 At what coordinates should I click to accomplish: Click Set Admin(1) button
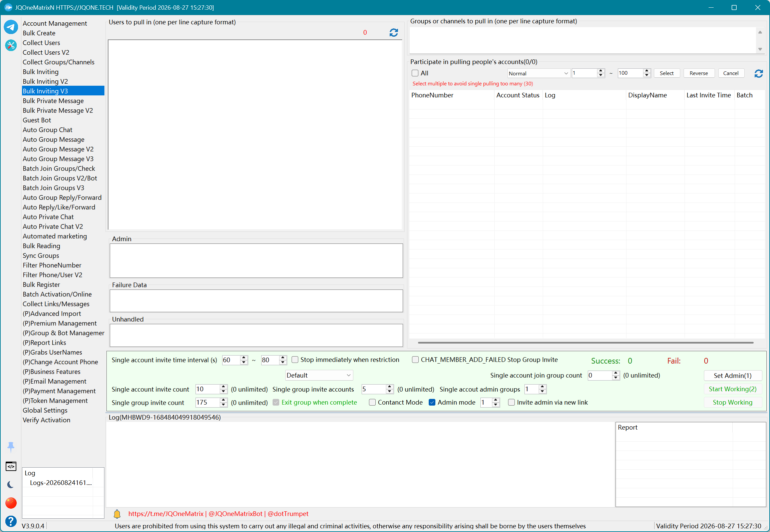(733, 376)
